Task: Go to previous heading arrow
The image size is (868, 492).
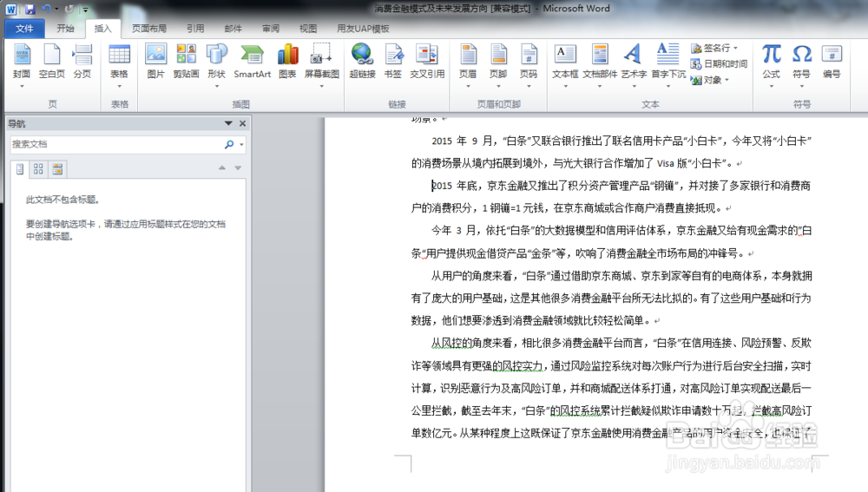Action: pos(222,167)
